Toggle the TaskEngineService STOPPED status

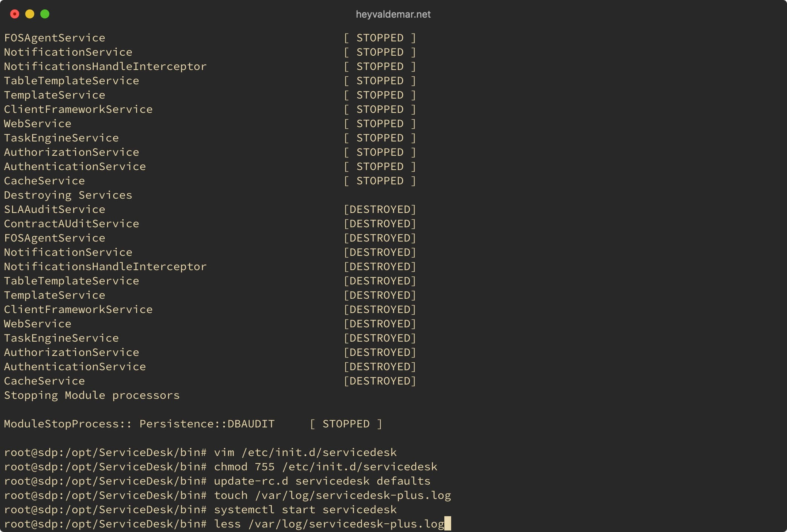(x=381, y=137)
